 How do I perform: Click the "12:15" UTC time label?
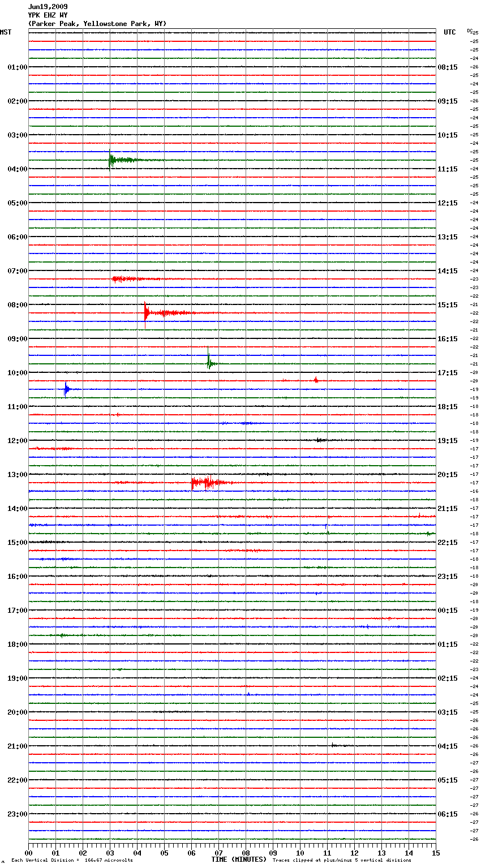pos(448,203)
